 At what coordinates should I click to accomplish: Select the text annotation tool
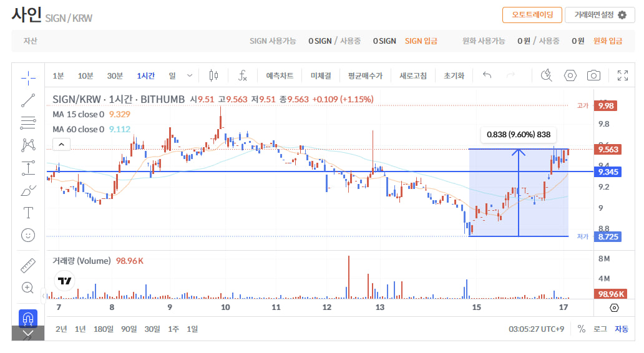28,213
